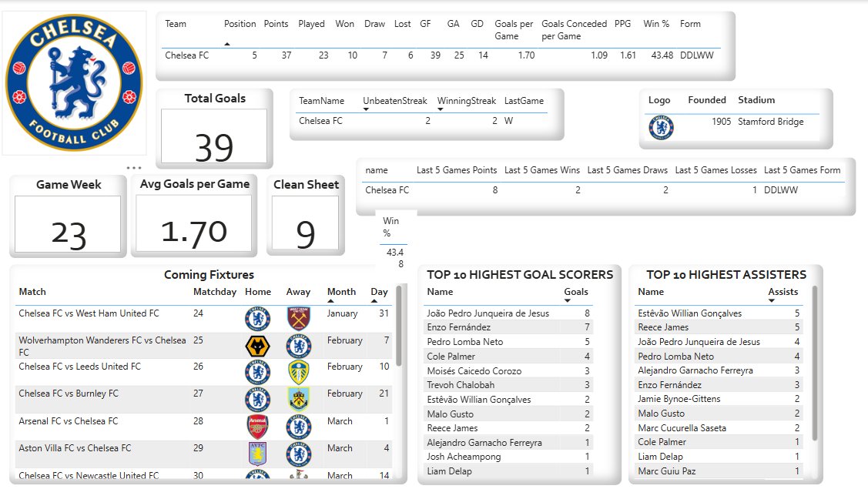
Task: Select the Chelsea FC vs West Ham United FC row
Action: pyautogui.click(x=203, y=319)
